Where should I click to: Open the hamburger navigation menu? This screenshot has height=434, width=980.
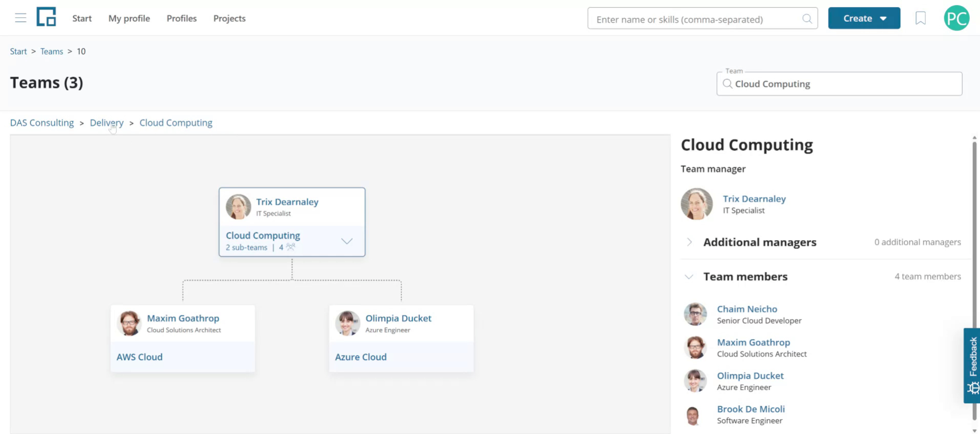(21, 18)
